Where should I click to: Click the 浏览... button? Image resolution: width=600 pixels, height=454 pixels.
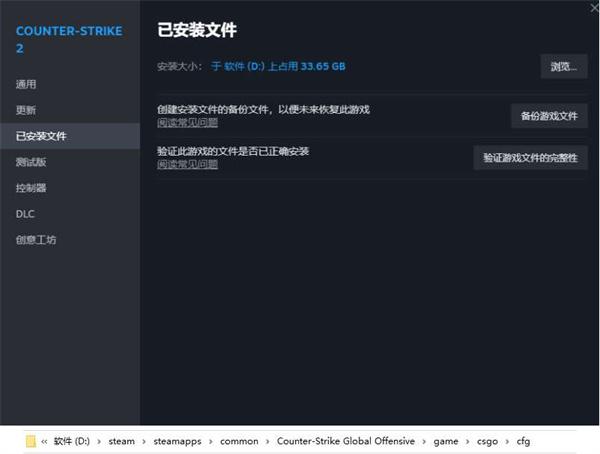pos(564,67)
